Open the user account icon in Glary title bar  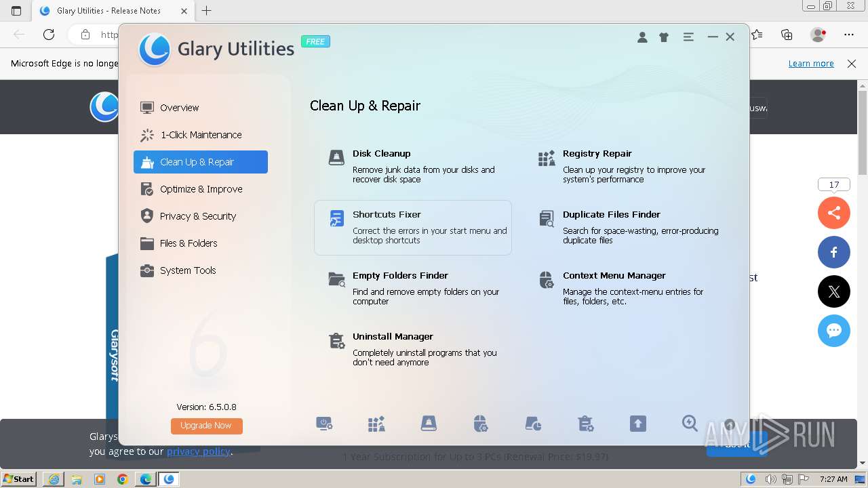click(x=642, y=37)
